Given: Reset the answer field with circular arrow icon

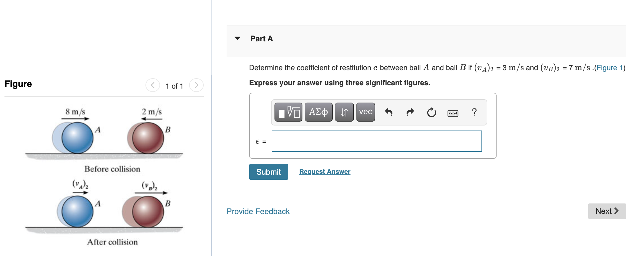Looking at the screenshot, I should click(x=431, y=112).
